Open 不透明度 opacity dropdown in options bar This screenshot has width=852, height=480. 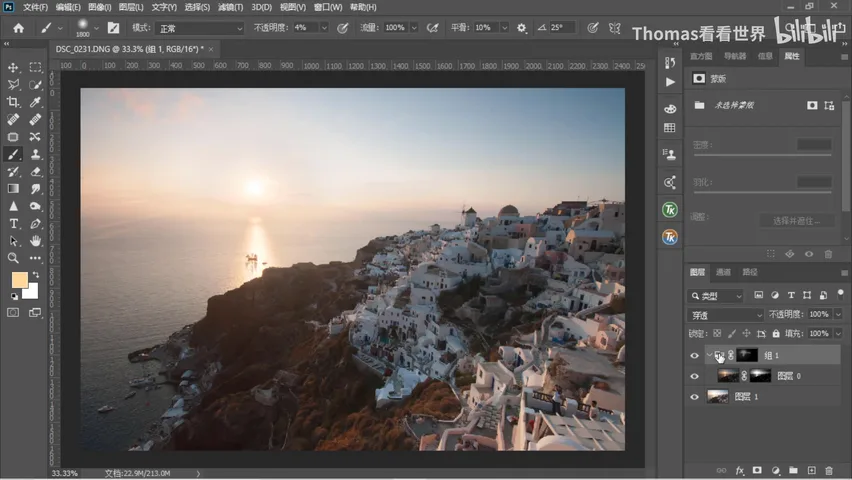click(324, 28)
